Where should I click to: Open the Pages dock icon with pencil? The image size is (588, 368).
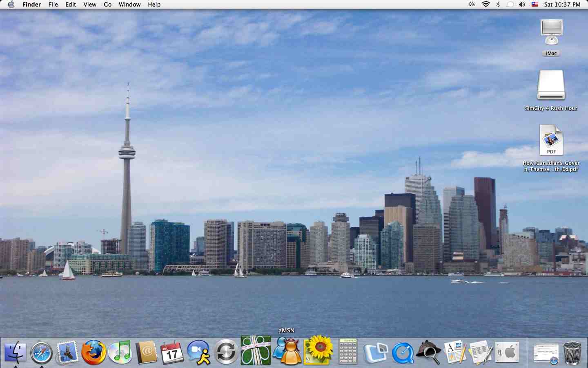455,352
